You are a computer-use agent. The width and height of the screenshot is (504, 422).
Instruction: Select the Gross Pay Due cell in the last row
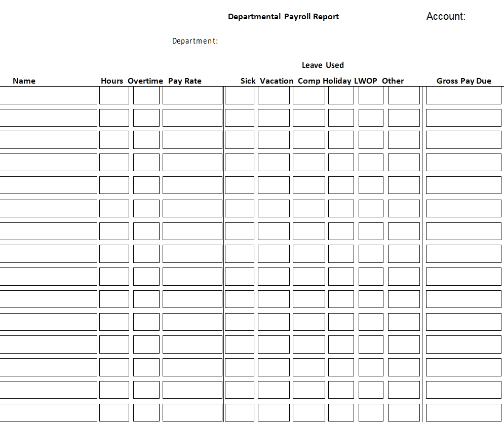pyautogui.click(x=463, y=412)
